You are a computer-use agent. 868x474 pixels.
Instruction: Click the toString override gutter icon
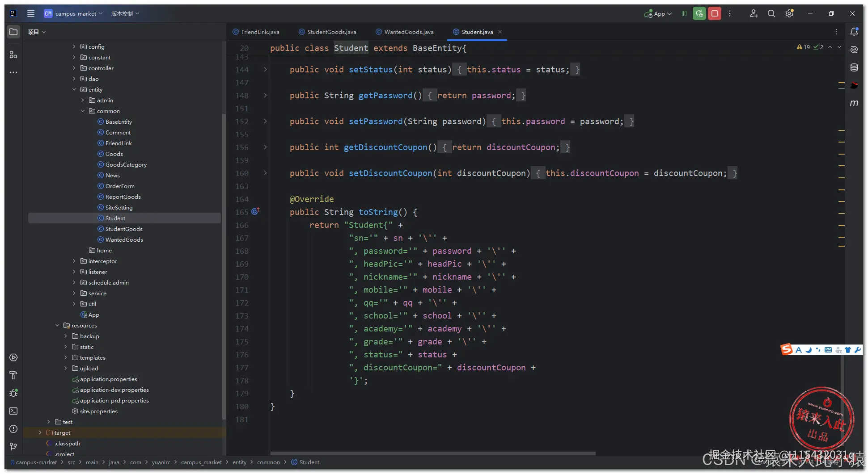click(255, 211)
